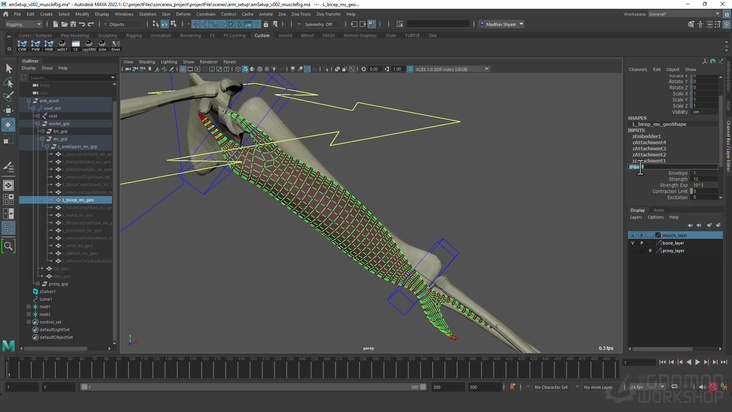Open the Rigging menu set dropdown
Image resolution: width=732 pixels, height=412 pixels.
click(x=23, y=24)
